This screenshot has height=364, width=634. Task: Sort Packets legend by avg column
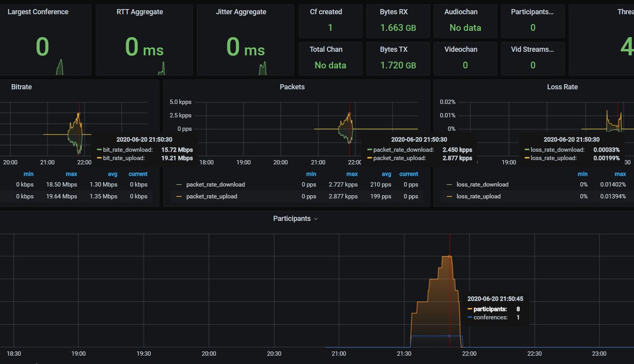(x=386, y=174)
